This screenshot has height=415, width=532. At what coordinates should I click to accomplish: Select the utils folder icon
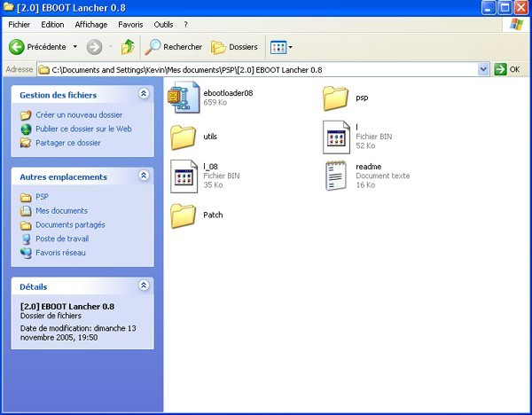click(184, 137)
